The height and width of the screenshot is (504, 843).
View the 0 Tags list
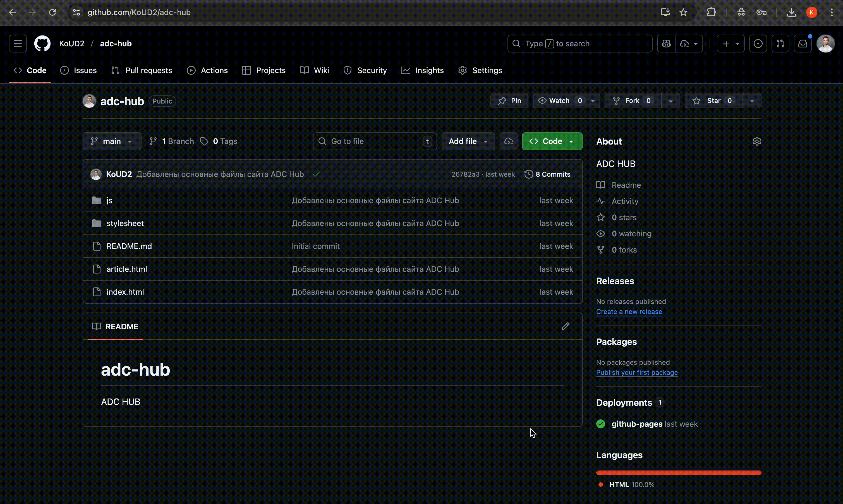[219, 141]
